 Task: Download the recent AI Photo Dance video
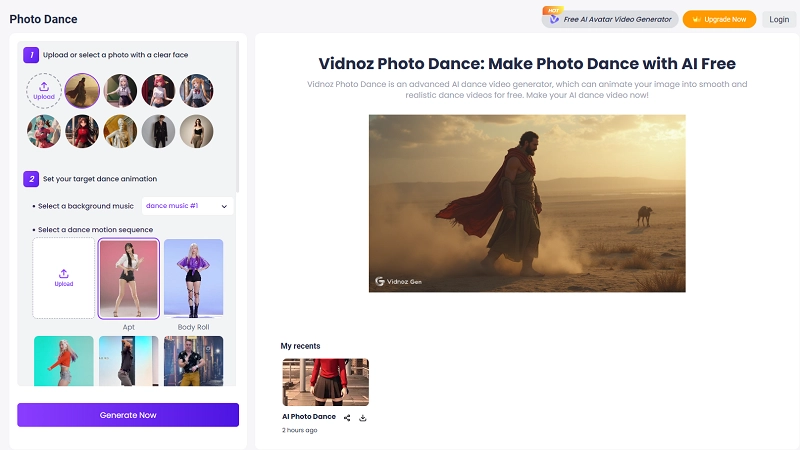pos(363,417)
